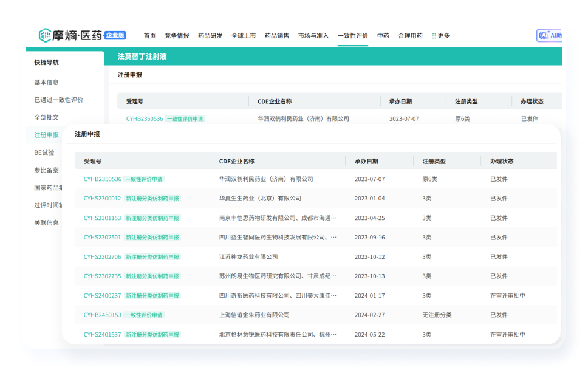This screenshot has width=588, height=370.
Task: Click the 摩熵医药 logo icon
Action: point(44,35)
